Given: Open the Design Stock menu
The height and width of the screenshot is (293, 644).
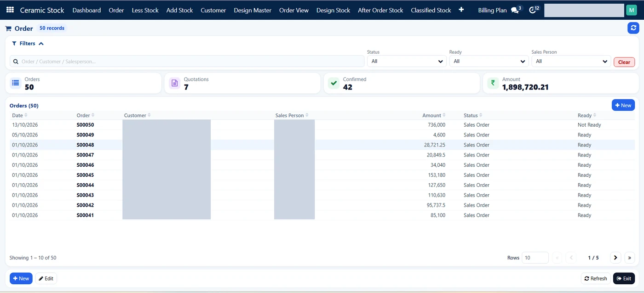Looking at the screenshot, I should pyautogui.click(x=333, y=10).
